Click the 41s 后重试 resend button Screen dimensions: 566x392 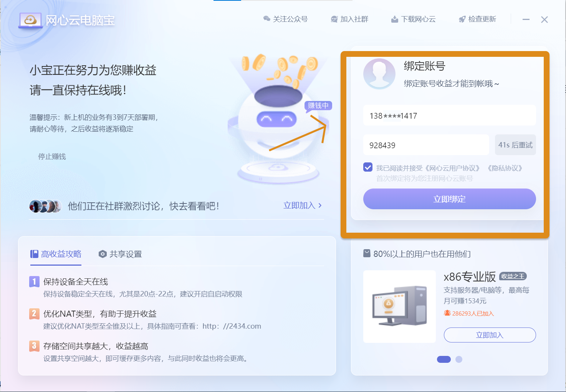pyautogui.click(x=515, y=145)
